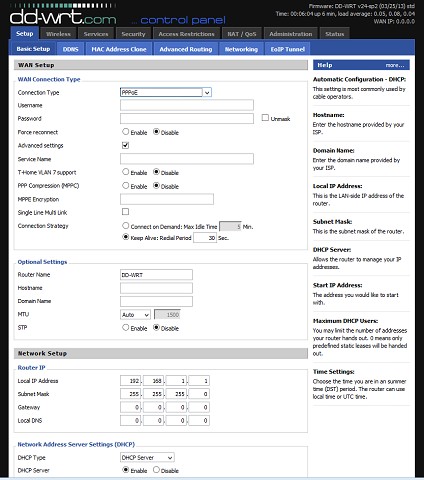The width and height of the screenshot is (424, 480).
Task: Select Enable for DHCP Server
Action: [x=125, y=470]
